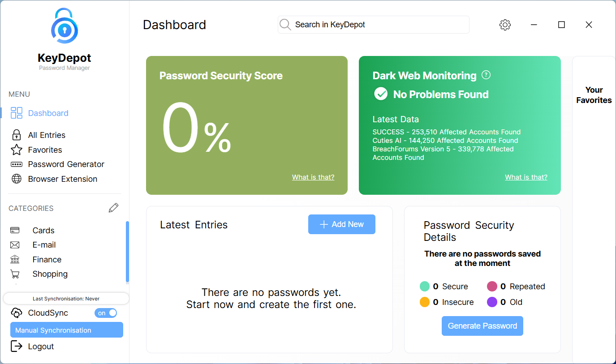616x364 pixels.
Task: Click the CloudSync cloud icon
Action: click(x=17, y=313)
